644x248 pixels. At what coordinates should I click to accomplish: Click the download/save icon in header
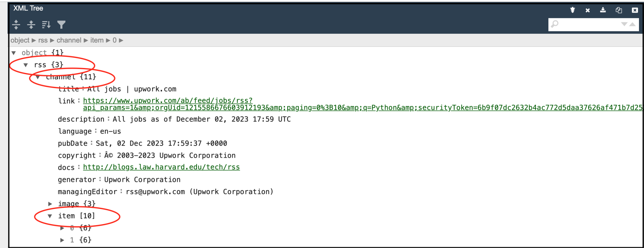(x=603, y=10)
